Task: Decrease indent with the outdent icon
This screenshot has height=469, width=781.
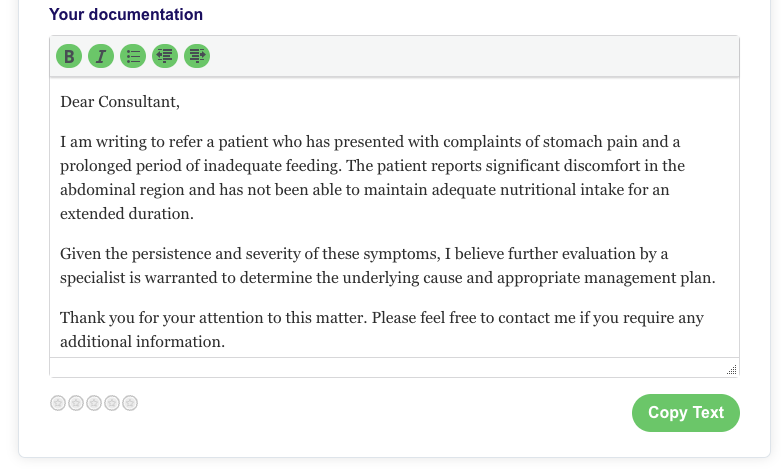Action: pos(164,56)
